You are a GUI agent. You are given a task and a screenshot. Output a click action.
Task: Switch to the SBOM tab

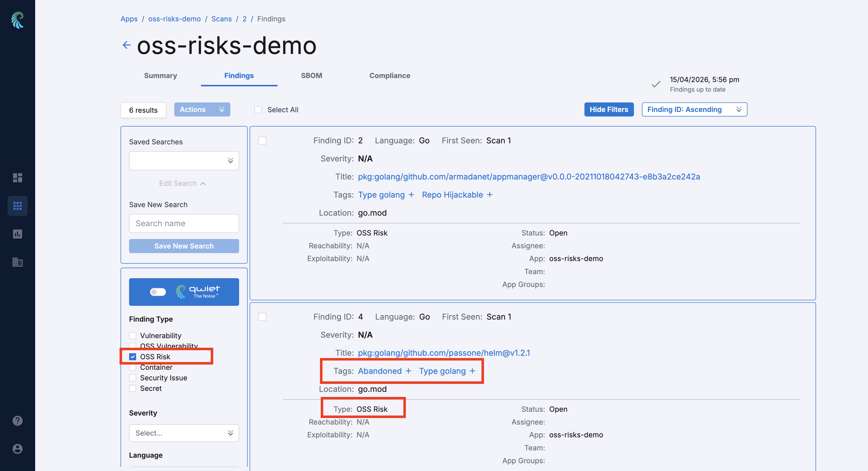click(311, 76)
